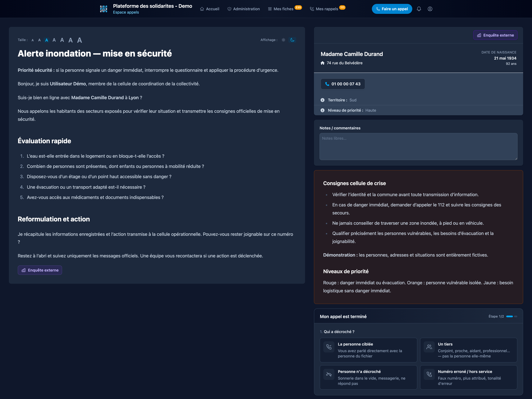Click into the Notes libres field
The image size is (532, 399).
(418, 146)
